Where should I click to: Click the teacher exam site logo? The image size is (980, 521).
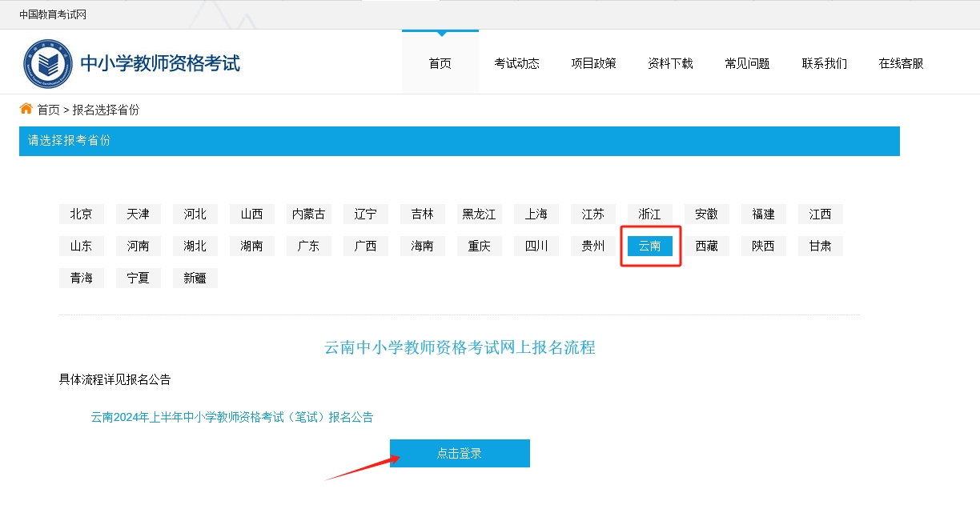coord(48,63)
